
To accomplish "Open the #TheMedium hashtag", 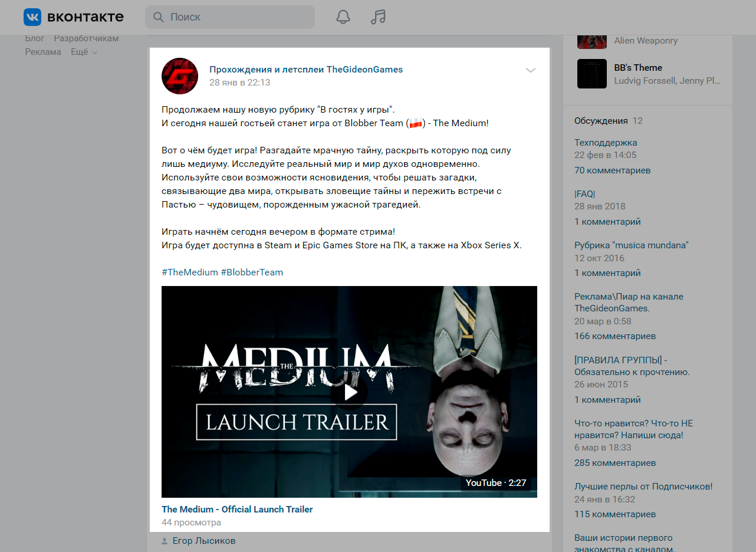I will [x=190, y=272].
